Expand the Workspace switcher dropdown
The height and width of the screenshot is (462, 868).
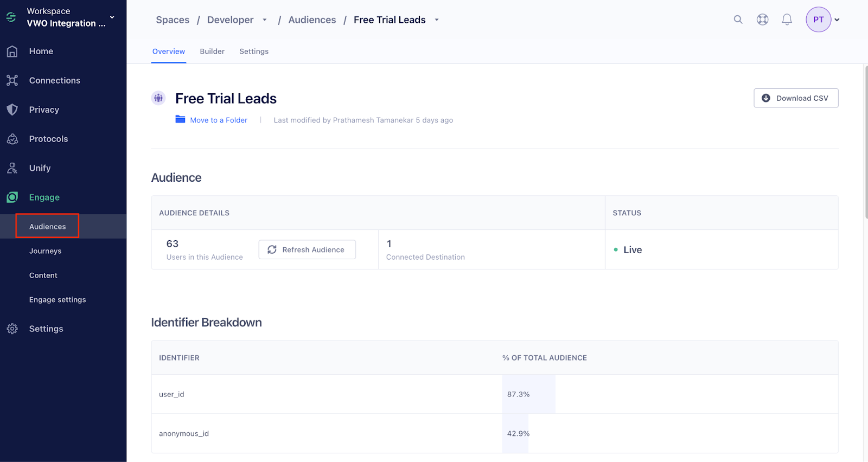[112, 17]
